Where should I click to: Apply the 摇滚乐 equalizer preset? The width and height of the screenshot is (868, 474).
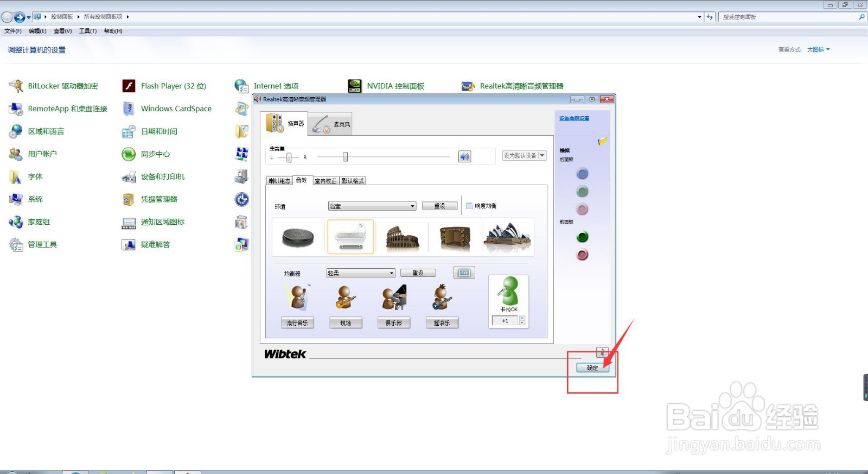[x=442, y=323]
